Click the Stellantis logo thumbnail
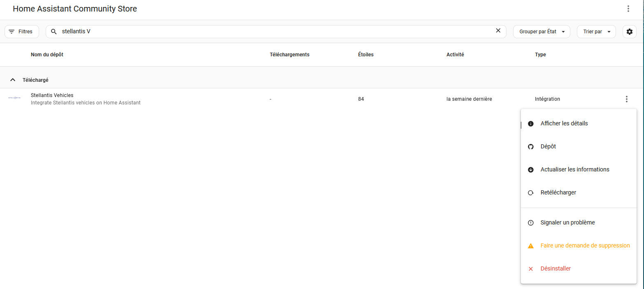Image resolution: width=644 pixels, height=289 pixels. [14, 98]
